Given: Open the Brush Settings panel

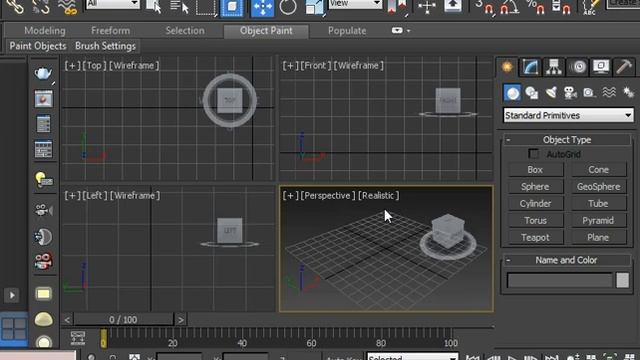Looking at the screenshot, I should pos(105,46).
